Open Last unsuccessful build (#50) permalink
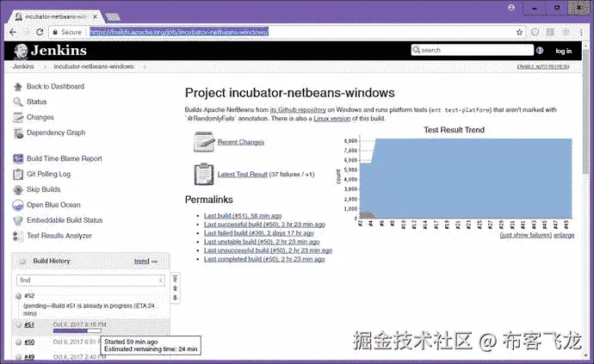 click(x=268, y=250)
